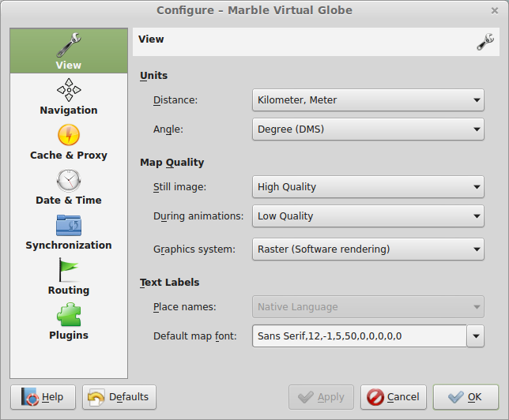This screenshot has width=509, height=420.
Task: Click the Map Quality section heading
Action: click(172, 163)
